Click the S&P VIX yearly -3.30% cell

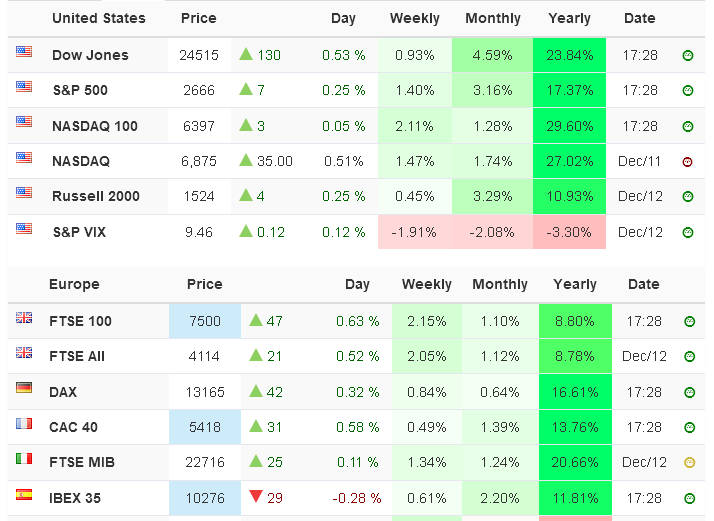click(569, 232)
